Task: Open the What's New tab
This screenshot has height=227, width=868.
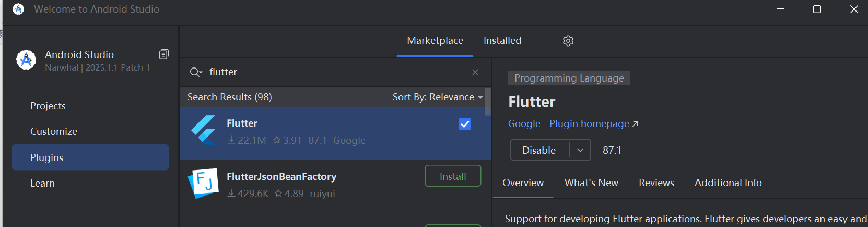Action: 591,183
